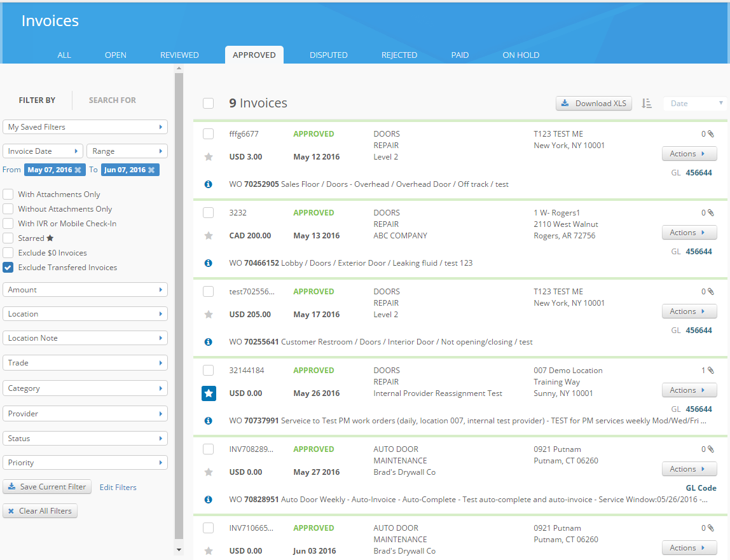The width and height of the screenshot is (730, 560).
Task: Tick the Starred filter checkbox
Action: coord(8,238)
